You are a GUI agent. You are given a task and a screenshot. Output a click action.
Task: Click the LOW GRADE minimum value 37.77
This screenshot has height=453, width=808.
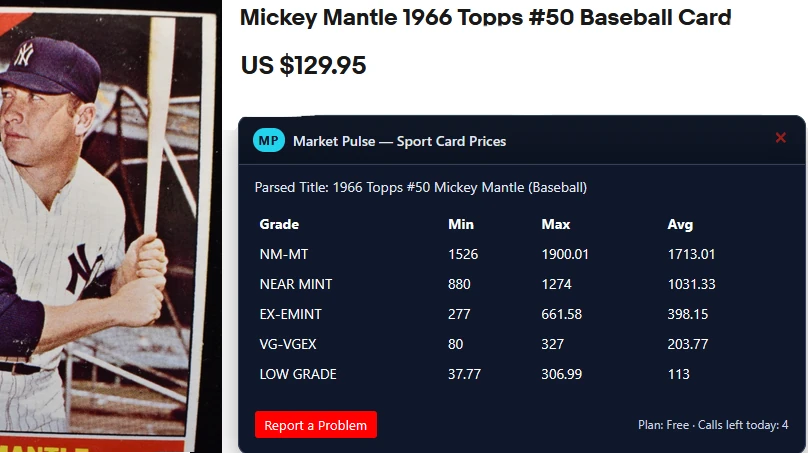[x=465, y=374]
